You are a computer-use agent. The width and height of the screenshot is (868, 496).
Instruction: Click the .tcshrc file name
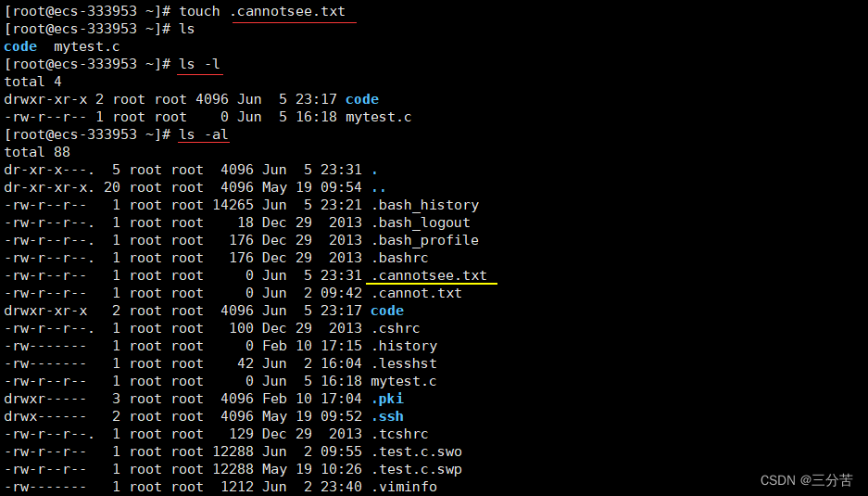(x=399, y=434)
